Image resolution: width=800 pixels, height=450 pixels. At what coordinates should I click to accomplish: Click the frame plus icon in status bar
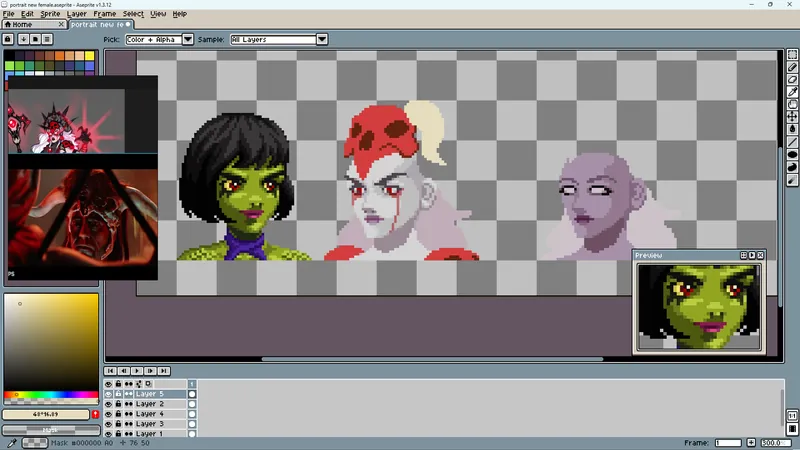click(751, 443)
